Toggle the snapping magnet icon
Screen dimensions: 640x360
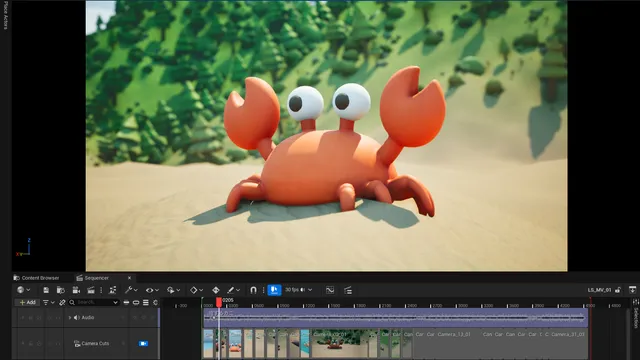click(253, 290)
